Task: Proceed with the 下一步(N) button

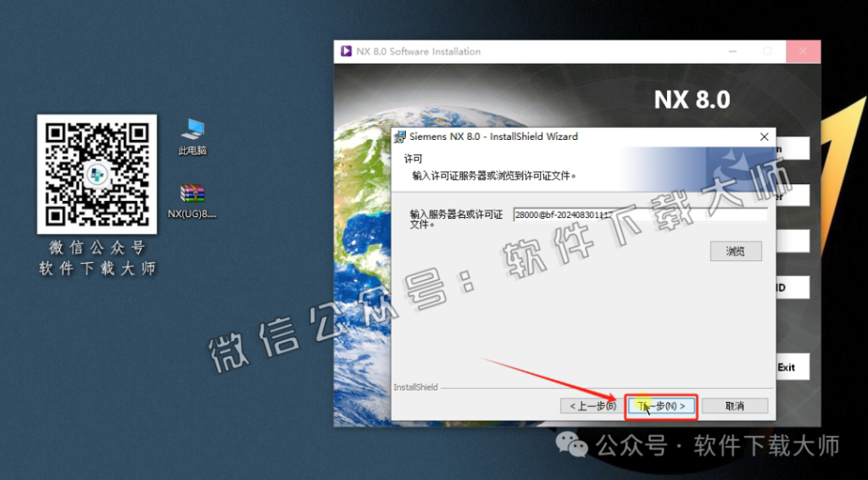Action: 661,406
